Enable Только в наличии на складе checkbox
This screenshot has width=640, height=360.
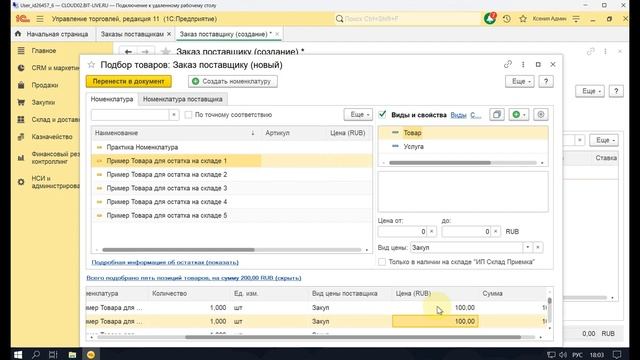pyautogui.click(x=382, y=262)
